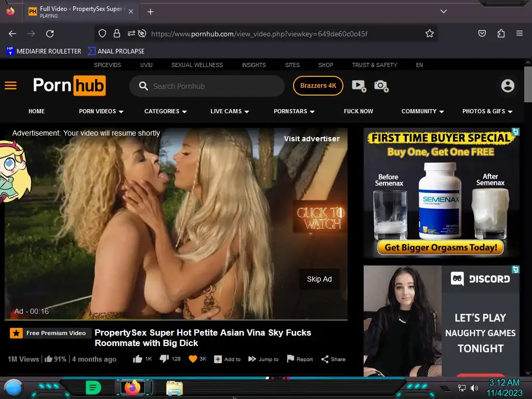Open the UVIU top link
The image size is (532, 399).
(146, 65)
